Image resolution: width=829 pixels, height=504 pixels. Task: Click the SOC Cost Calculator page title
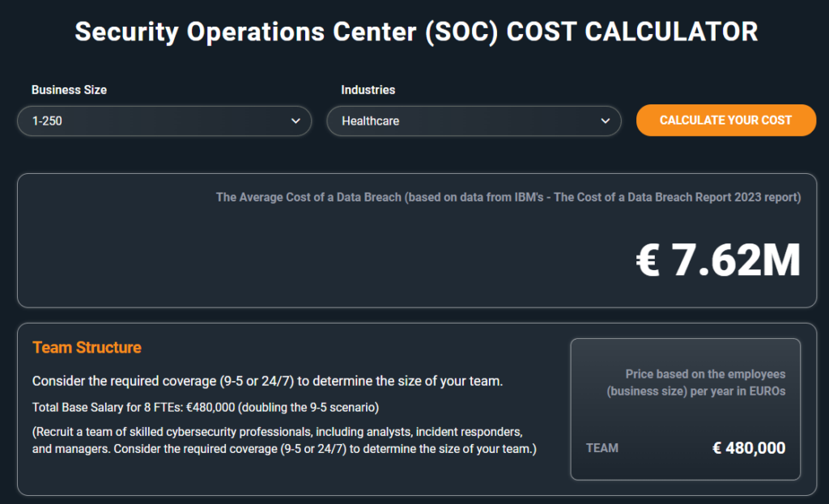pos(416,32)
